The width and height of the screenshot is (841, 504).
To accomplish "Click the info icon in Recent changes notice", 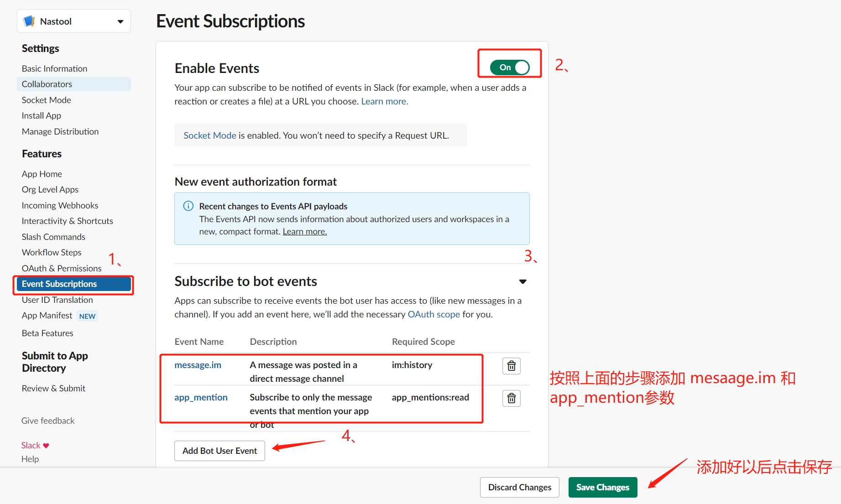I will point(188,206).
